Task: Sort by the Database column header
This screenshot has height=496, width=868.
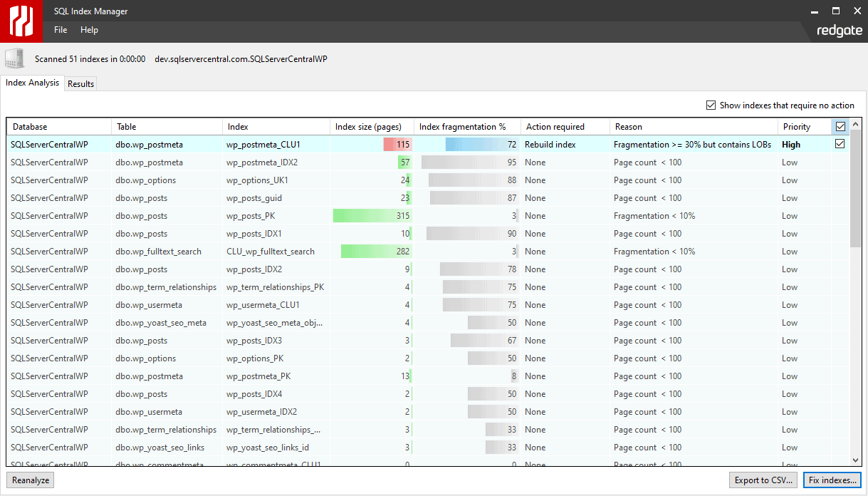Action: pyautogui.click(x=29, y=126)
